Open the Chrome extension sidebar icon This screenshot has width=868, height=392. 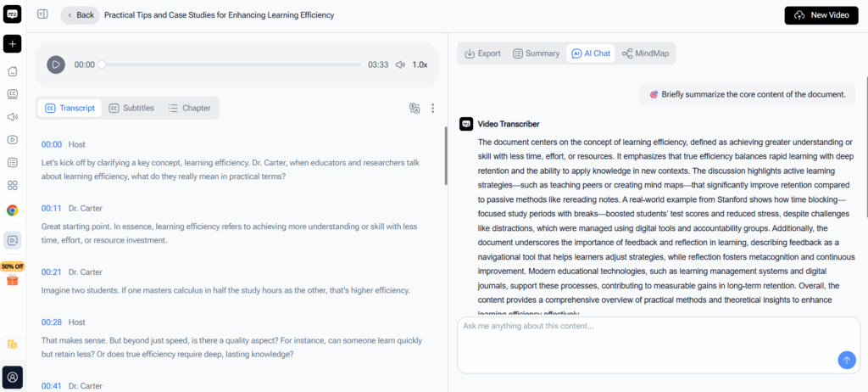[x=13, y=210]
